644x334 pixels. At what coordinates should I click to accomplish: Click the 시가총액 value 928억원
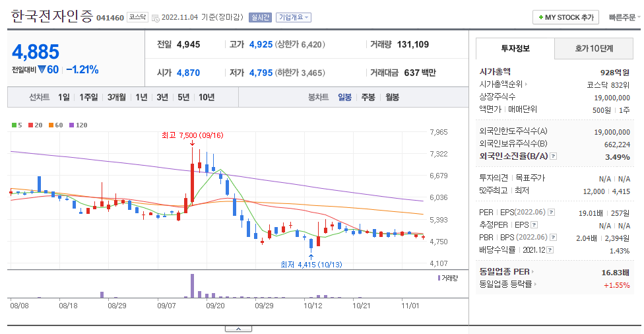[614, 73]
